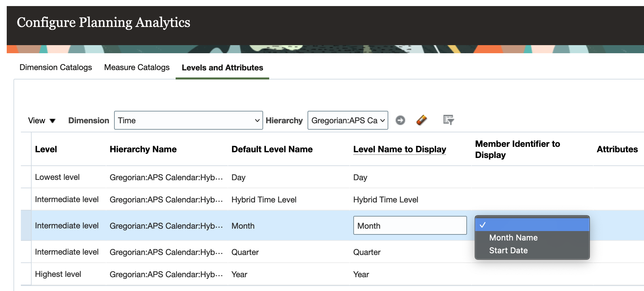Viewport: 644px width, 291px height.
Task: Click the query by example filter icon
Action: (448, 120)
